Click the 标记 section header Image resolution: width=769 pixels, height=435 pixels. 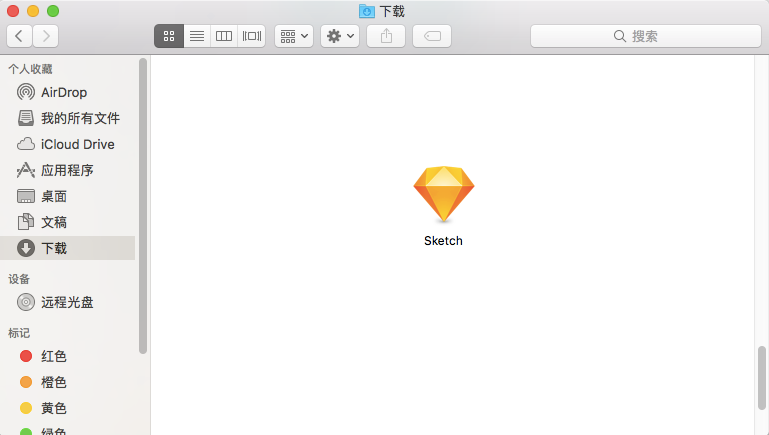[x=19, y=333]
